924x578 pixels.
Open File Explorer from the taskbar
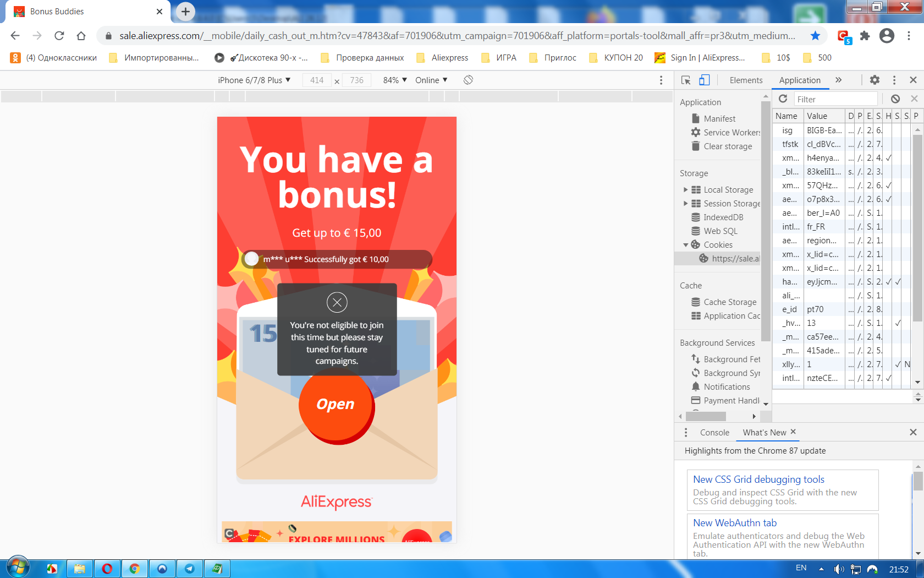pos(80,569)
